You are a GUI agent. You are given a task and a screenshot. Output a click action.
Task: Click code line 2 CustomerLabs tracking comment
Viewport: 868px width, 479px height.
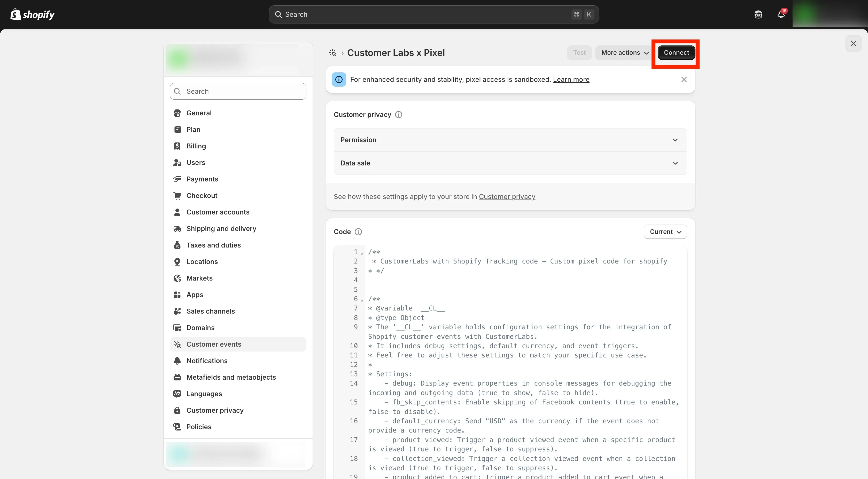tap(519, 261)
